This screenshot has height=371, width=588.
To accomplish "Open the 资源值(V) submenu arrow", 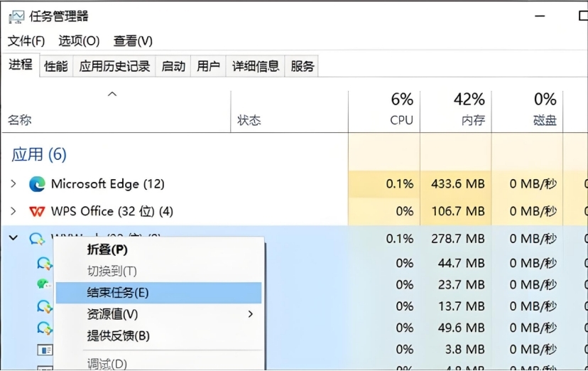I will point(251,314).
